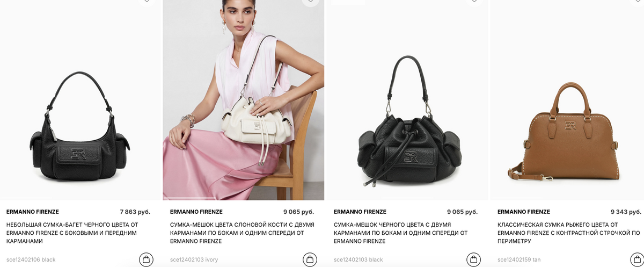Add black baguette bag sce12402106 to cart
The image size is (644, 267).
point(146,259)
